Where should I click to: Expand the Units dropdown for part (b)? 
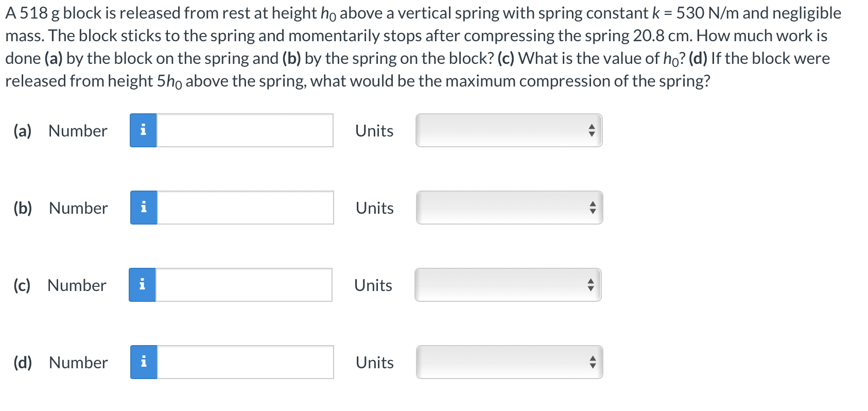[x=509, y=208]
